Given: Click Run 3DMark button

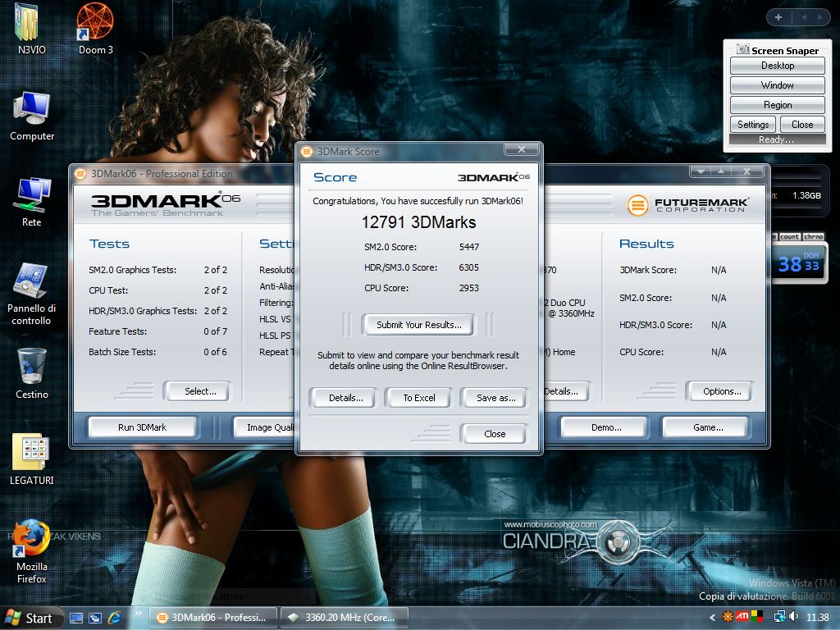Looking at the screenshot, I should pyautogui.click(x=142, y=427).
